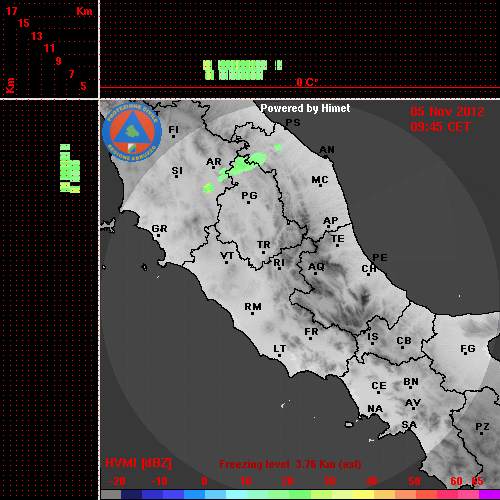
Task: Click the '0 C°' isotherm label
Action: tap(307, 82)
